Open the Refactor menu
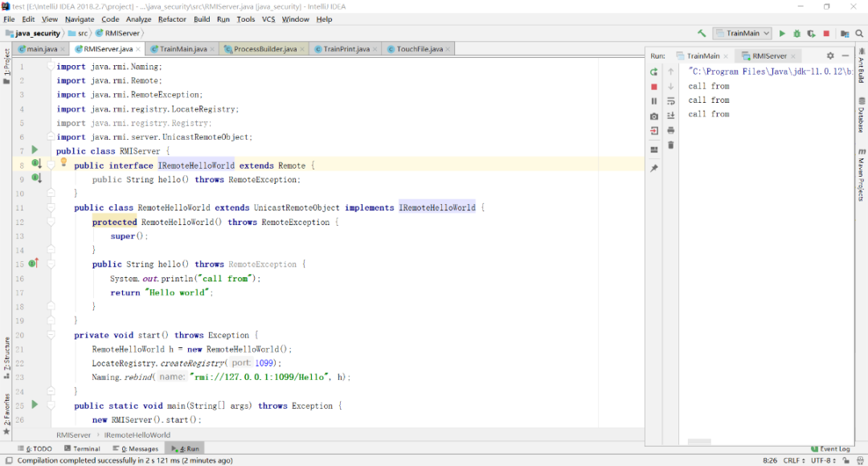 point(172,19)
